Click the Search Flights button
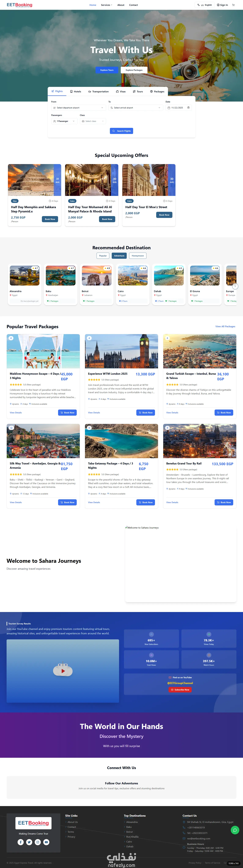 [x=121, y=131]
